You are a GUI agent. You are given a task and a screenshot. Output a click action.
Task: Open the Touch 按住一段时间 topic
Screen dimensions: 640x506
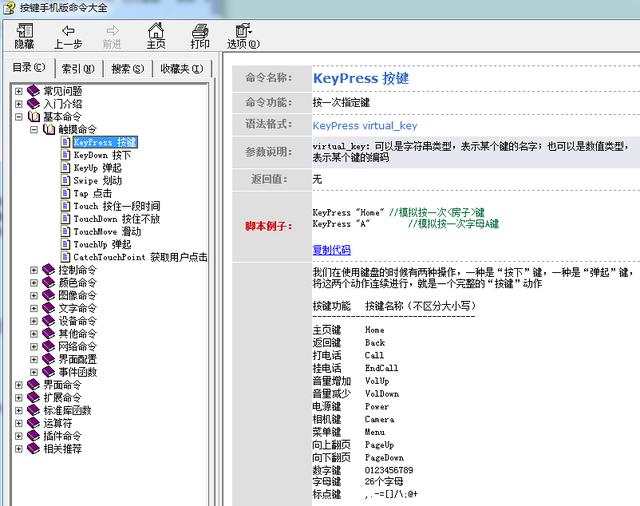tap(117, 206)
